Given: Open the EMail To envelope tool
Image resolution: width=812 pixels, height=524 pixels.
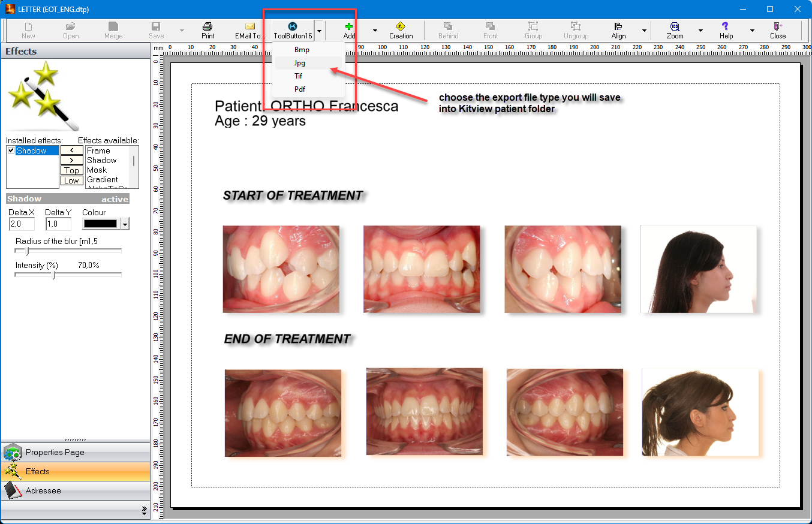Looking at the screenshot, I should 250,27.
